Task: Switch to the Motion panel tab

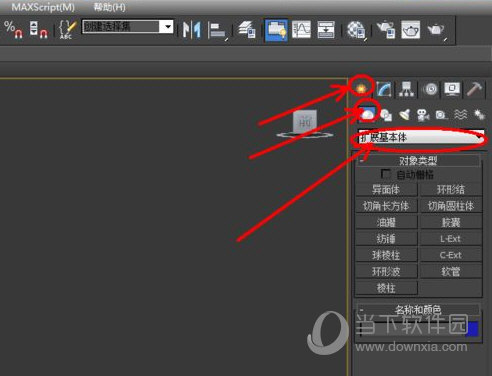Action: (x=431, y=89)
